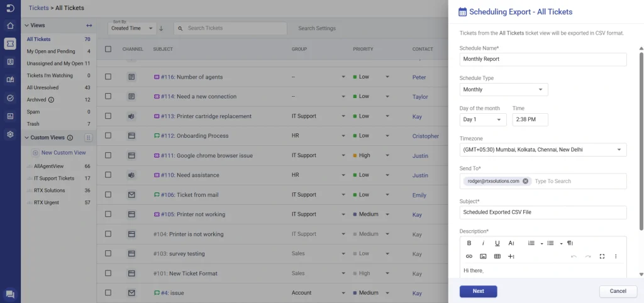Remove rodger@rtxsolutions.com from Send To
This screenshot has width=644, height=303.
click(526, 181)
